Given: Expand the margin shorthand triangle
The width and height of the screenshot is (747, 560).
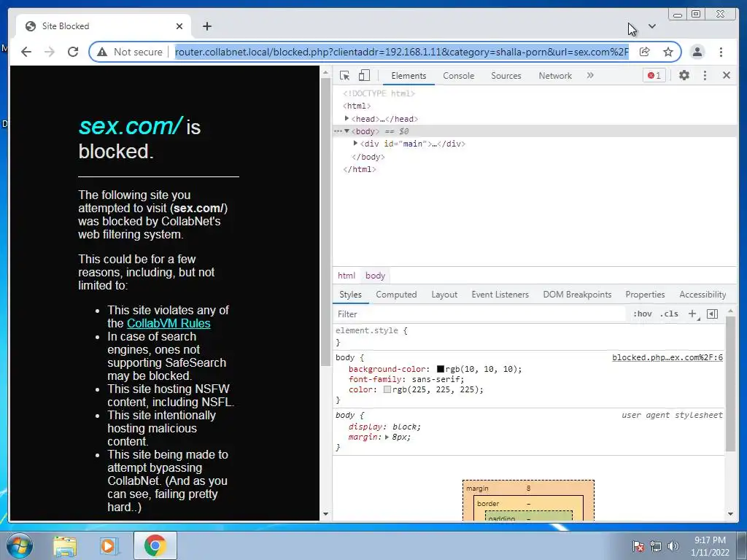Looking at the screenshot, I should point(387,437).
